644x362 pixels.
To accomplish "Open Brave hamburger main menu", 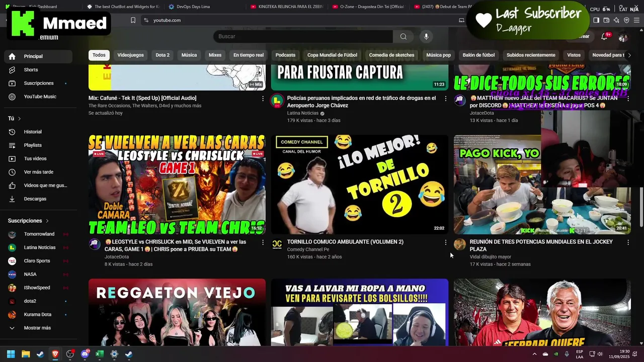I will click(x=637, y=20).
